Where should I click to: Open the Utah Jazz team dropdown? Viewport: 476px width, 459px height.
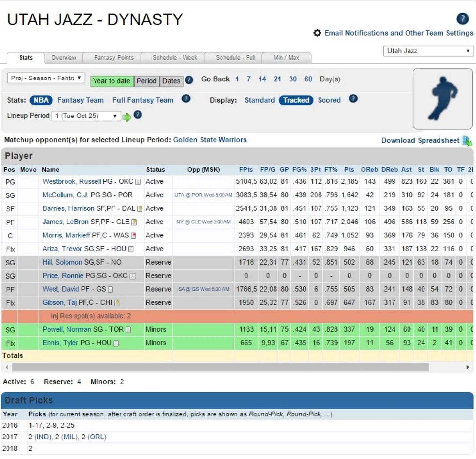pyautogui.click(x=428, y=51)
